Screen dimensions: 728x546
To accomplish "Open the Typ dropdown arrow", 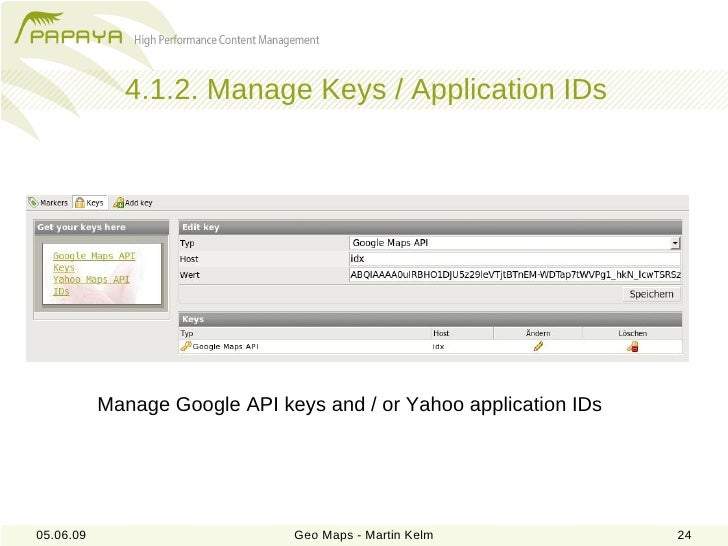I will (x=675, y=243).
